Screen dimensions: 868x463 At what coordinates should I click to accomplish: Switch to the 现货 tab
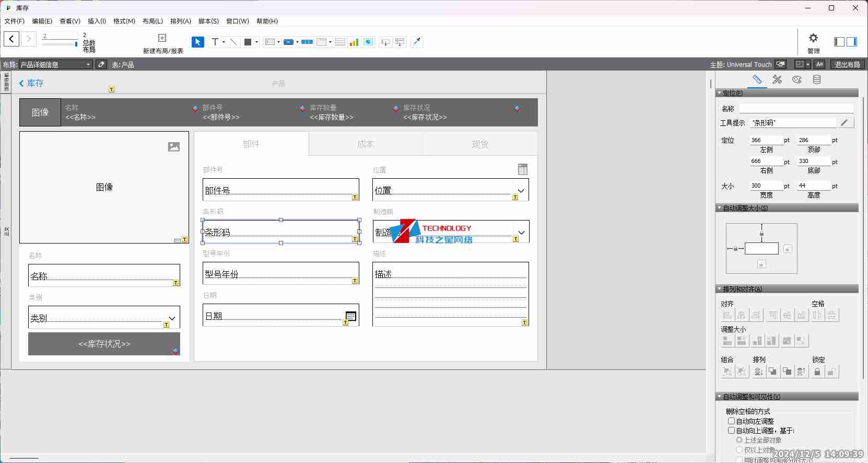point(480,144)
